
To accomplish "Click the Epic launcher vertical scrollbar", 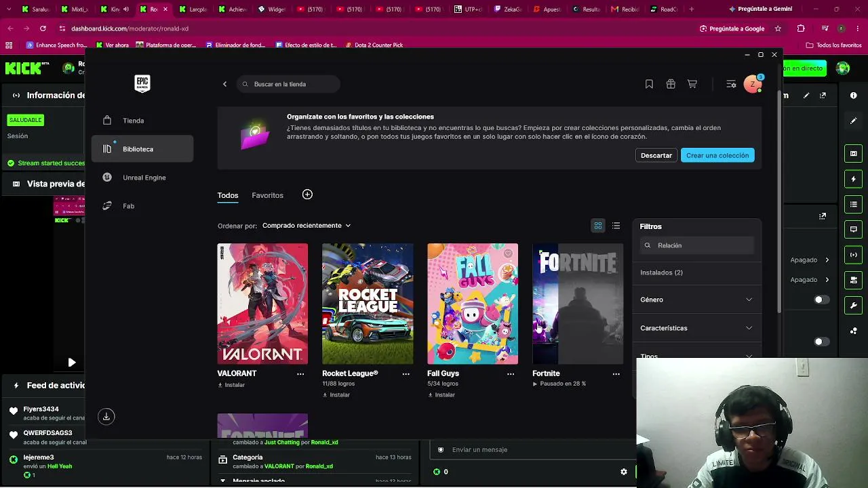I will point(779,201).
